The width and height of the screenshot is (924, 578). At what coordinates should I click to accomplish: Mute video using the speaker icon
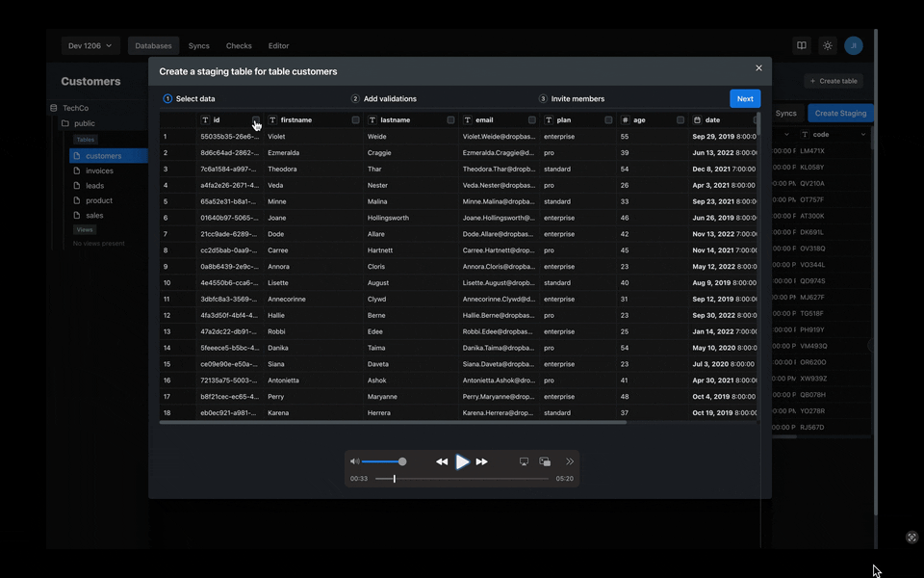point(354,462)
